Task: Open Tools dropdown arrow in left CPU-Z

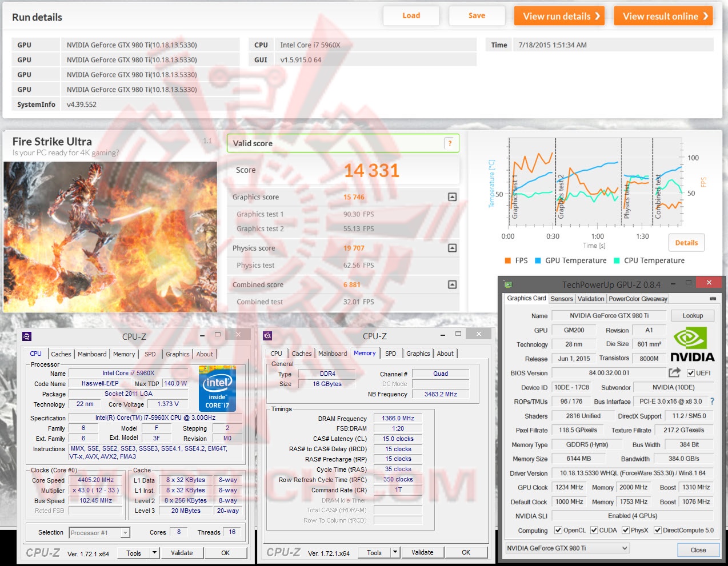Action: [154, 553]
